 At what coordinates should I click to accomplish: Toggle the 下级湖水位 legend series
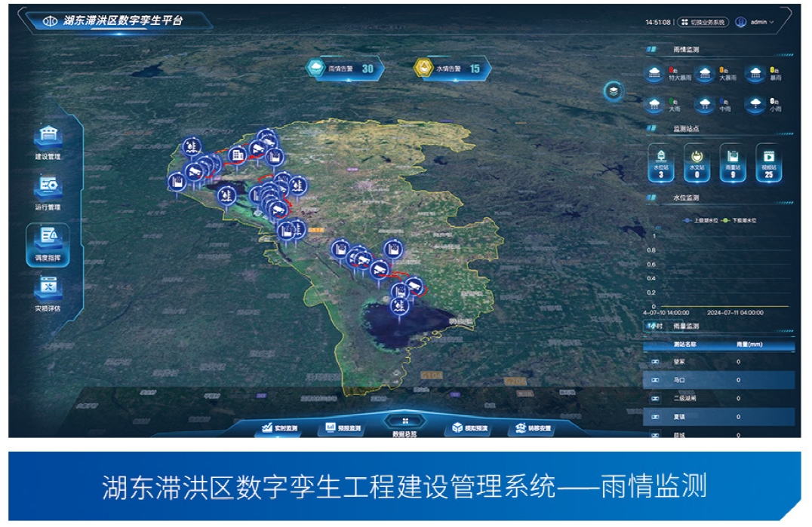pyautogui.click(x=740, y=220)
